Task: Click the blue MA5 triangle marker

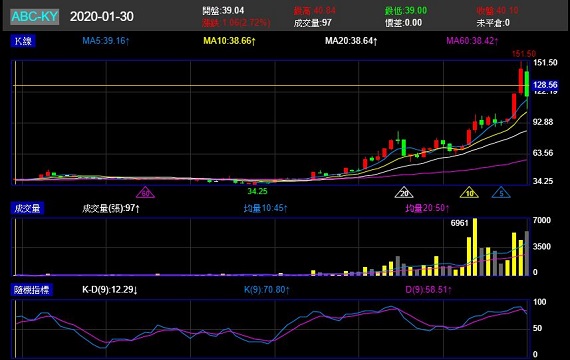Action: [501, 192]
